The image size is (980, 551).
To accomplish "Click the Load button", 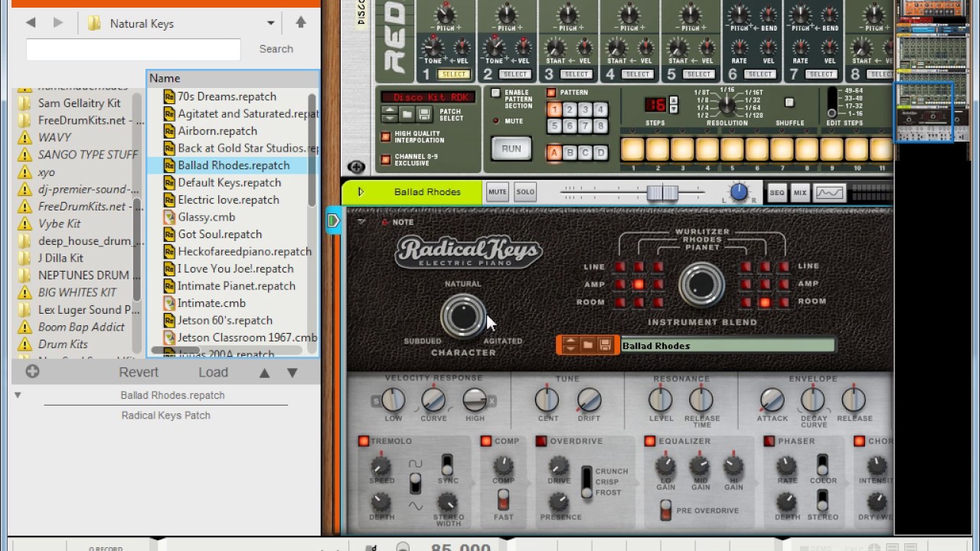I will pyautogui.click(x=213, y=373).
